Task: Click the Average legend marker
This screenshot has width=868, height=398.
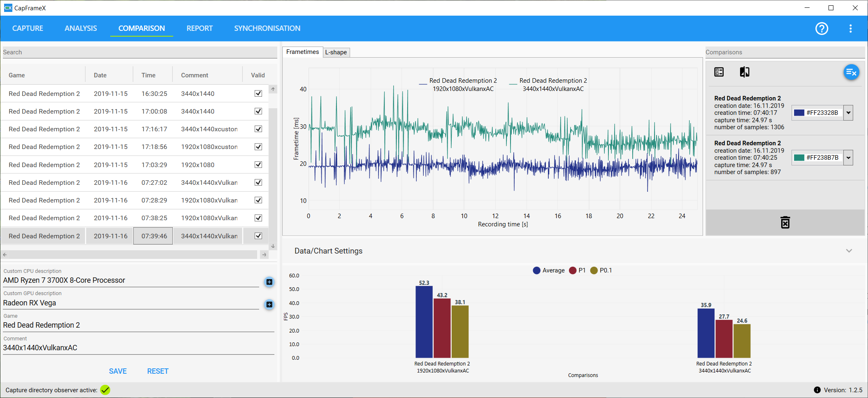Action: point(536,270)
